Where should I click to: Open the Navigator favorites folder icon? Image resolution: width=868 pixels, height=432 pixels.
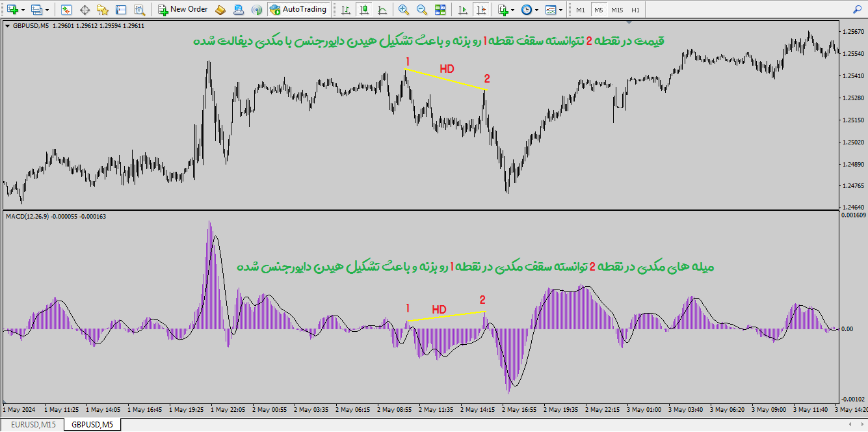coord(102,10)
